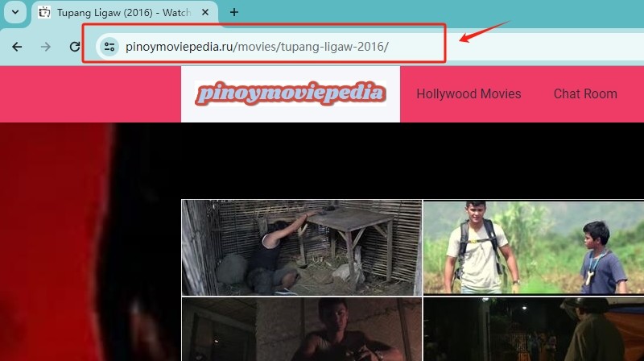Image resolution: width=644 pixels, height=361 pixels.
Task: Go back using the browser back arrow
Action: point(17,47)
